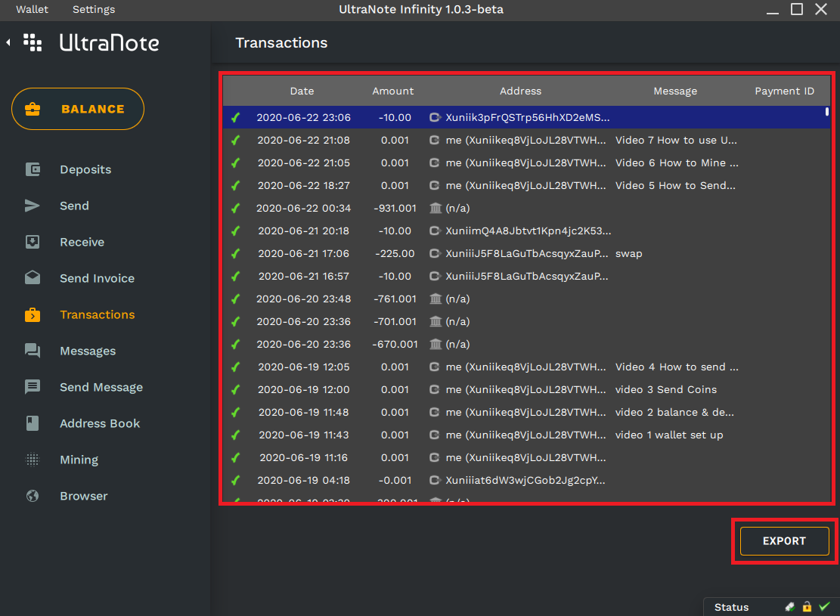Click the Send Message icon
This screenshot has height=616, width=840.
[33, 387]
